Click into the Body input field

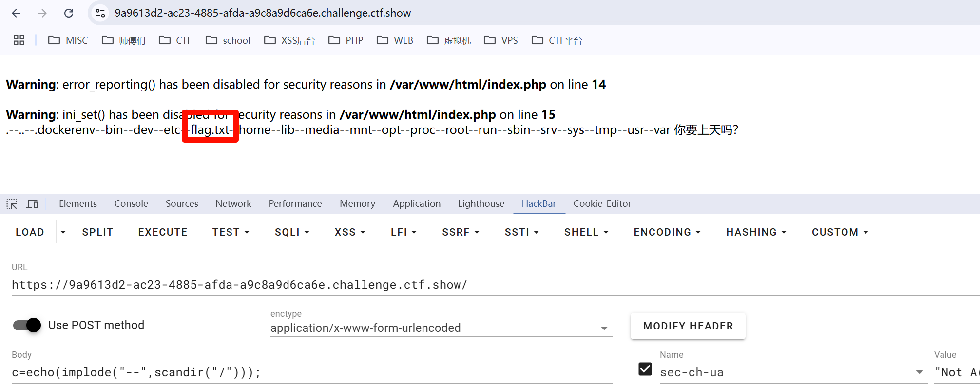coord(312,372)
